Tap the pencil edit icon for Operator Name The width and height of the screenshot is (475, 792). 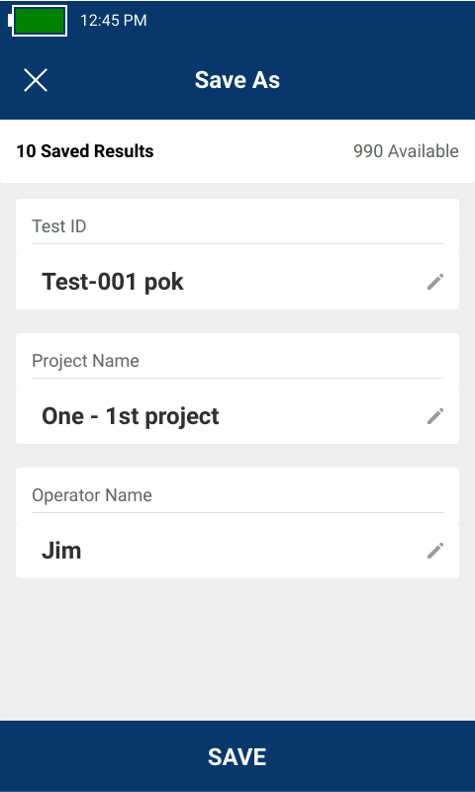(x=435, y=551)
